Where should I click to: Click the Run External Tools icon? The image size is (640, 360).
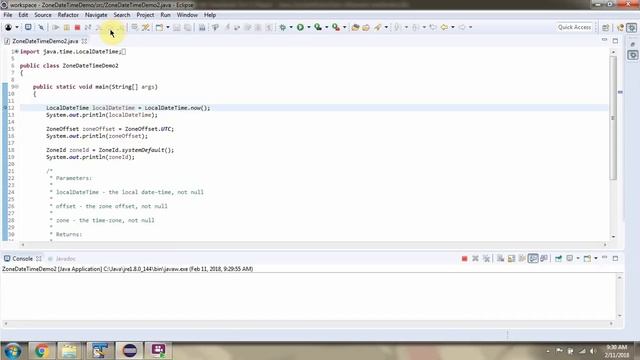click(x=336, y=27)
